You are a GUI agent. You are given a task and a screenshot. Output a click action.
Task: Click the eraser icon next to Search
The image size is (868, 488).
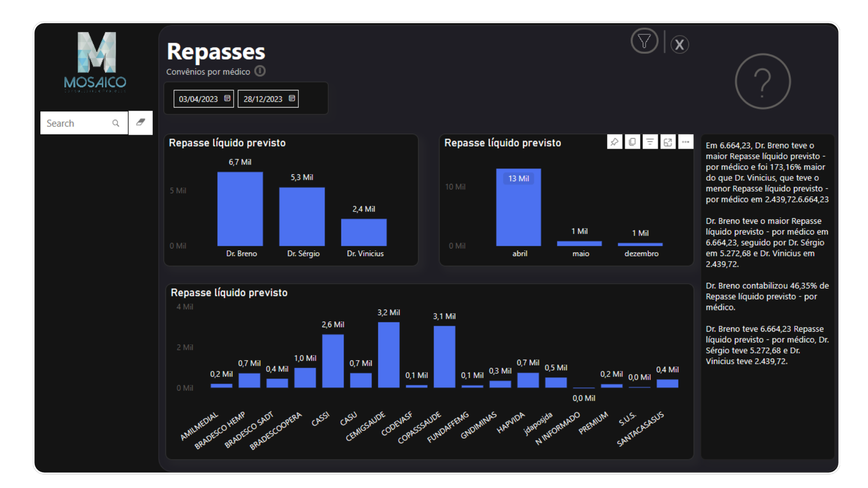coord(141,123)
